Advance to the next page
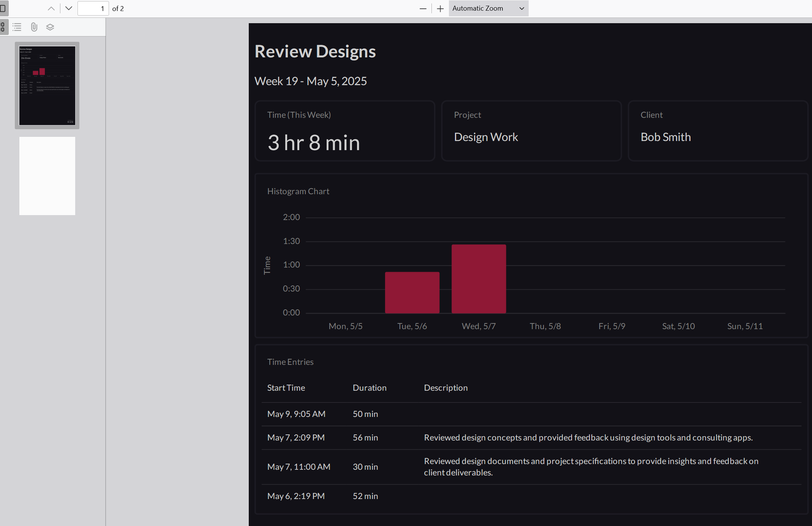Image resolution: width=812 pixels, height=526 pixels. click(68, 8)
